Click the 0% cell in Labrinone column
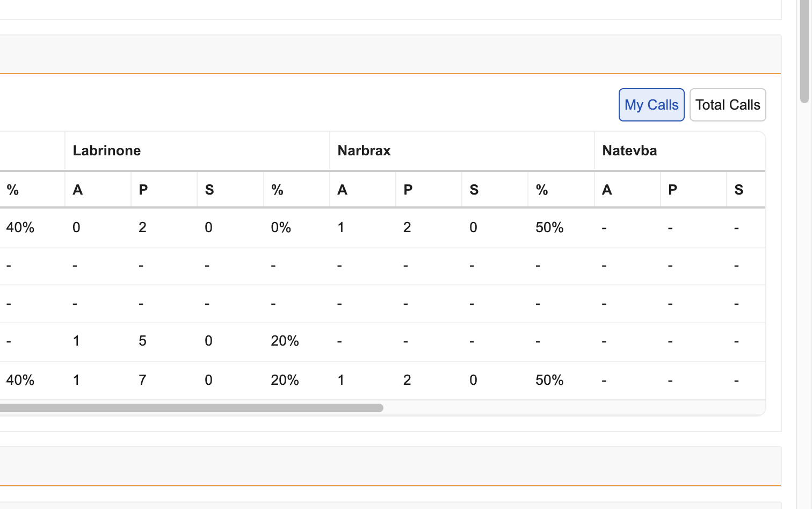812x509 pixels. pos(281,227)
